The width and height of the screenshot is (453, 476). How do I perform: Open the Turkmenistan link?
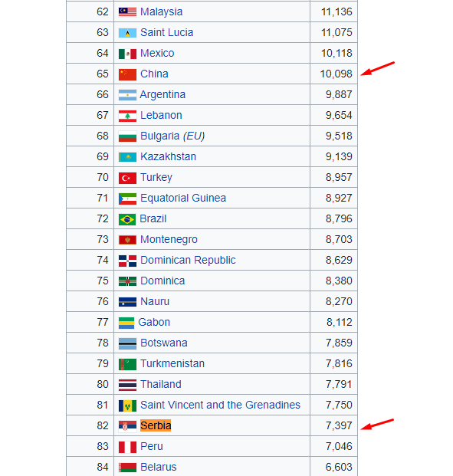[172, 363]
